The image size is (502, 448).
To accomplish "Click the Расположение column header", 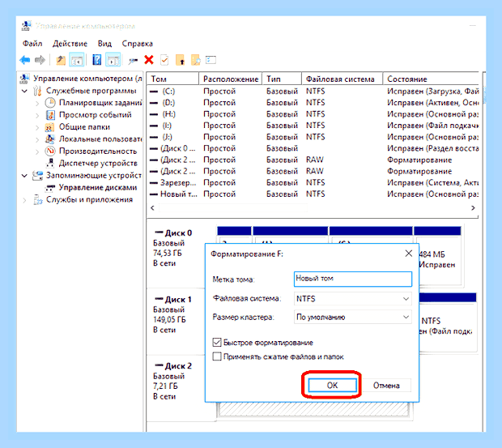I will point(231,79).
